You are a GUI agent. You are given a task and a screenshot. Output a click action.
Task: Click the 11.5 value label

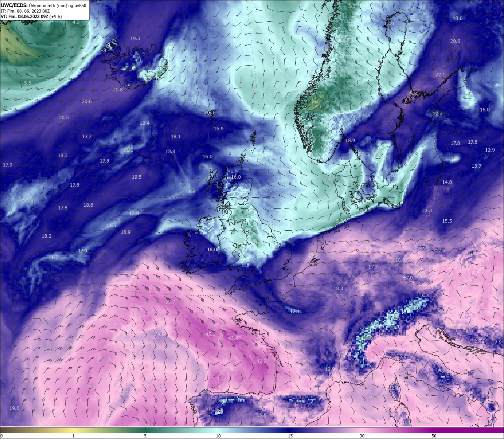click(111, 225)
